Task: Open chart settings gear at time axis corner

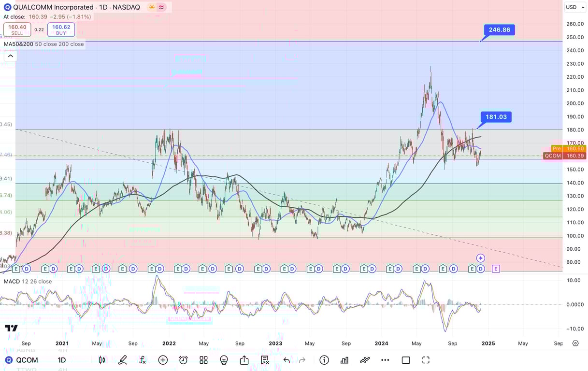Action: point(575,343)
